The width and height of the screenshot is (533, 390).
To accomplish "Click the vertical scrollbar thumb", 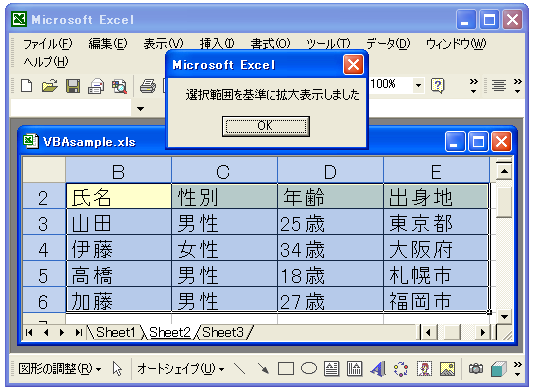I will pyautogui.click(x=504, y=202).
